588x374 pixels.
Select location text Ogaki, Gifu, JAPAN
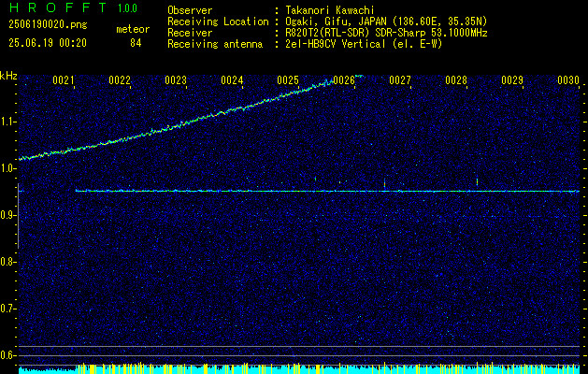(335, 22)
